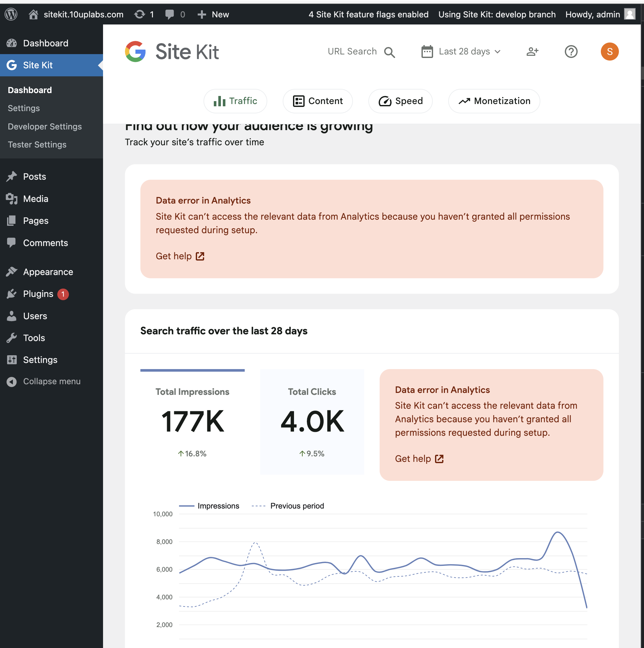This screenshot has height=648, width=644.
Task: Open the URL Search magnifier
Action: [x=390, y=52]
